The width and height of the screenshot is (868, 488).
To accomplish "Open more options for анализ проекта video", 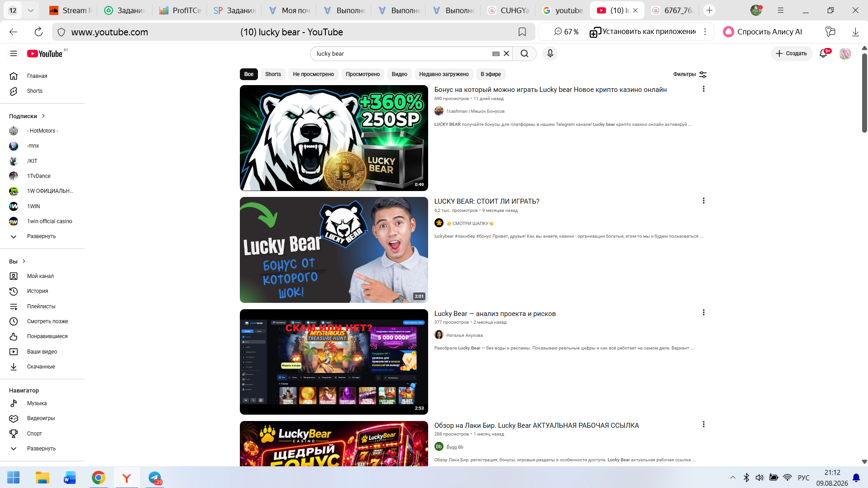I will [703, 313].
